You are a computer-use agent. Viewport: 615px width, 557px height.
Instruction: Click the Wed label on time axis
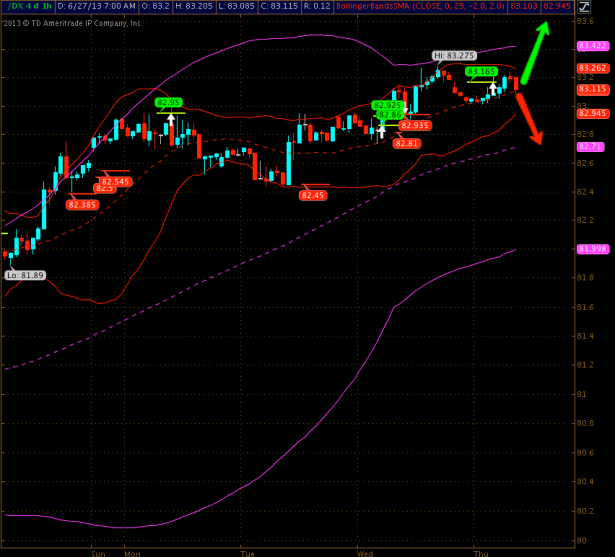point(363,551)
